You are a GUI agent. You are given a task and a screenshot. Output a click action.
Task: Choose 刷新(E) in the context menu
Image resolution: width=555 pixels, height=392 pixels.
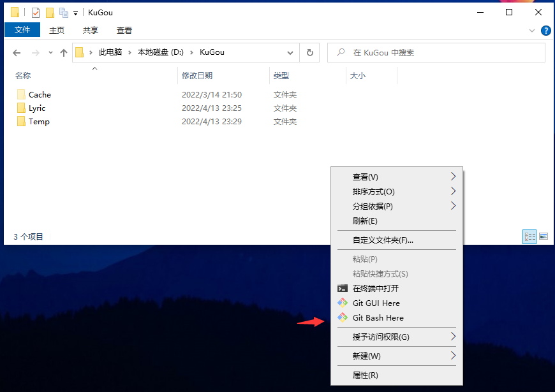(396, 221)
